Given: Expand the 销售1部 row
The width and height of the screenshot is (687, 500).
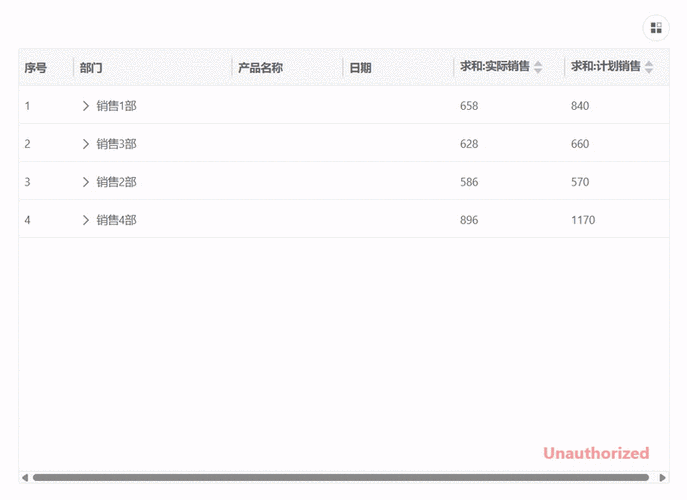Looking at the screenshot, I should (x=86, y=106).
